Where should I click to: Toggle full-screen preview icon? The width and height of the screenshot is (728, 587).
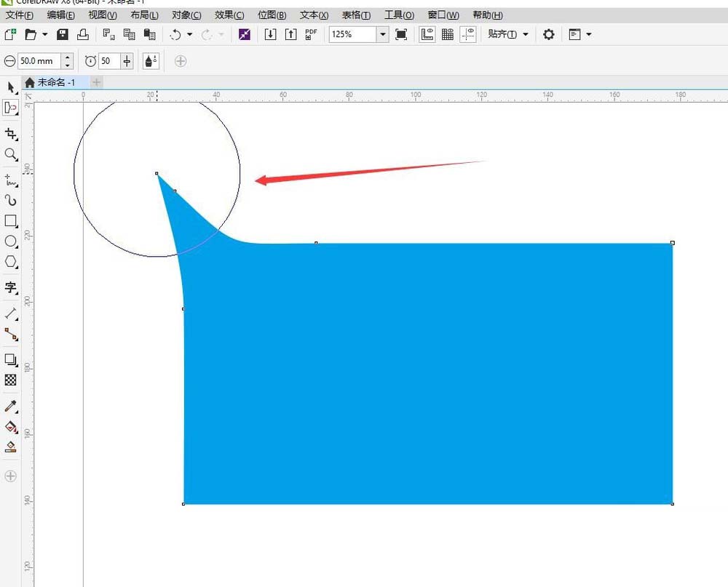pos(401,34)
